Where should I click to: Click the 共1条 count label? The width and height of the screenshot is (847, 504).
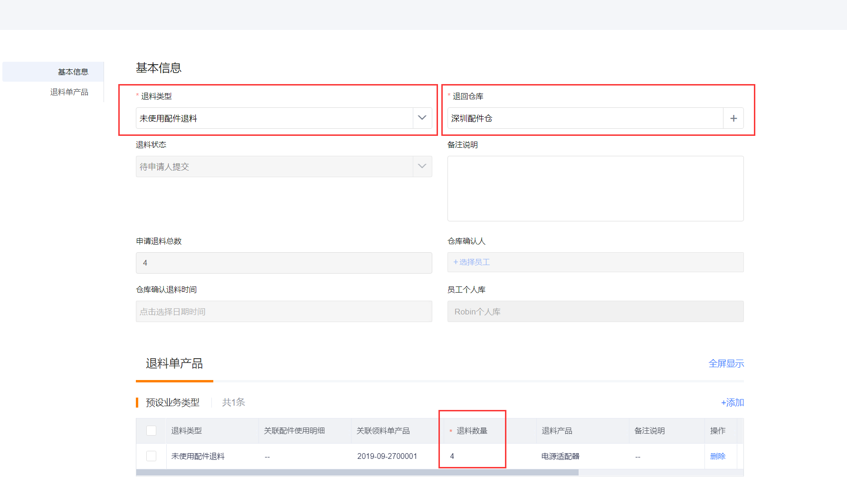(x=234, y=402)
